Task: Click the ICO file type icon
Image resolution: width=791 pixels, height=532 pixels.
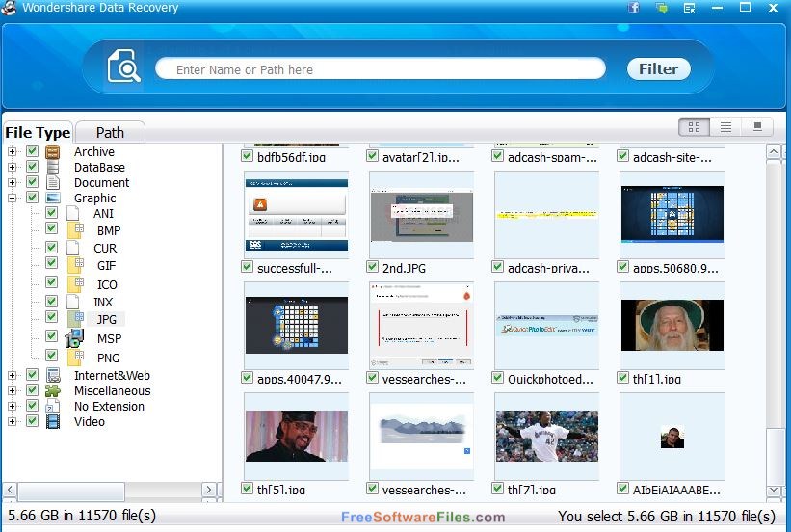Action: (x=76, y=284)
